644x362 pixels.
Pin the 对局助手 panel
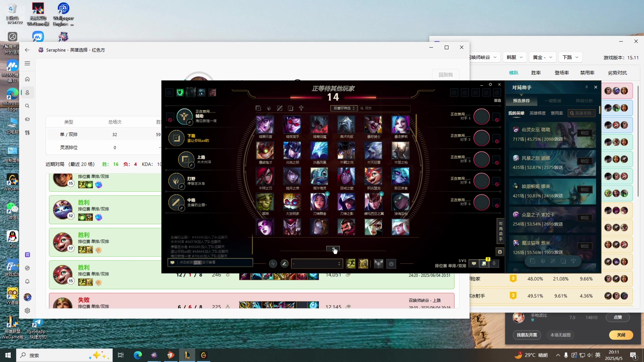(x=587, y=87)
